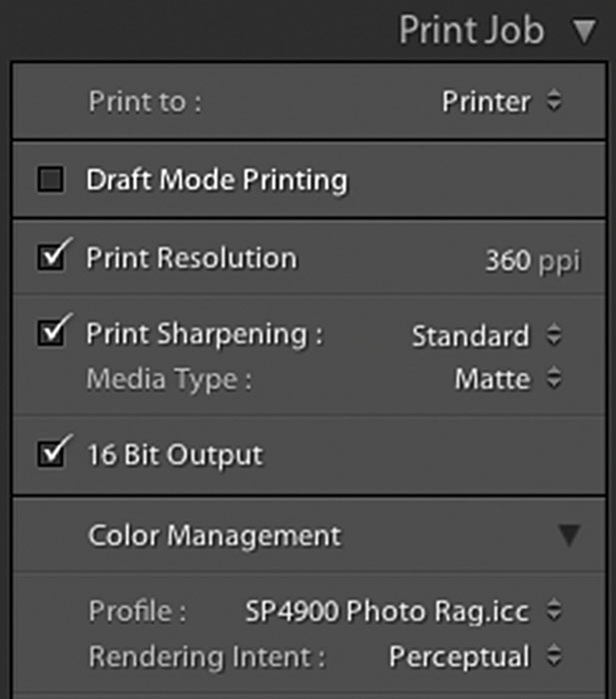Open the Standard sharpening dropdown arrows
Screen dimensions: 616x699
(554, 335)
